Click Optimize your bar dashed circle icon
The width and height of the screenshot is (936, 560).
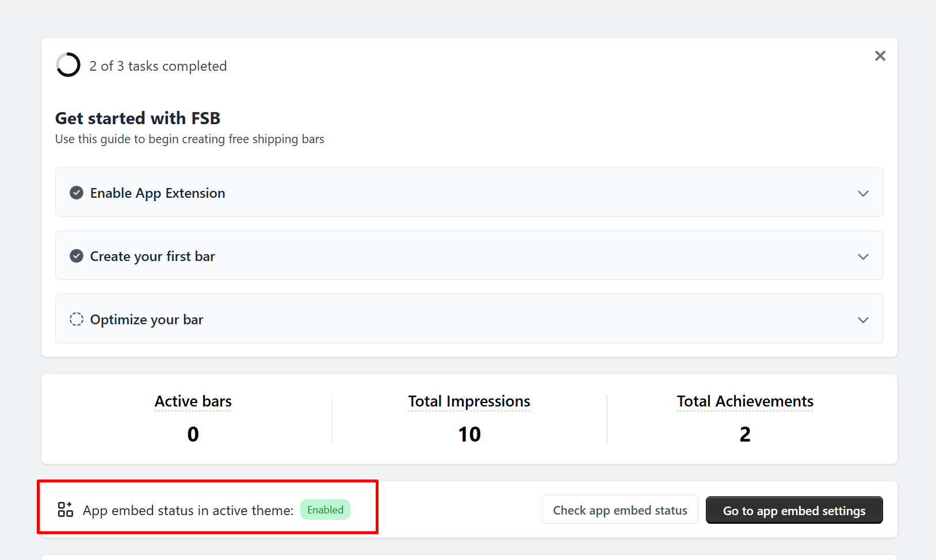pyautogui.click(x=77, y=319)
